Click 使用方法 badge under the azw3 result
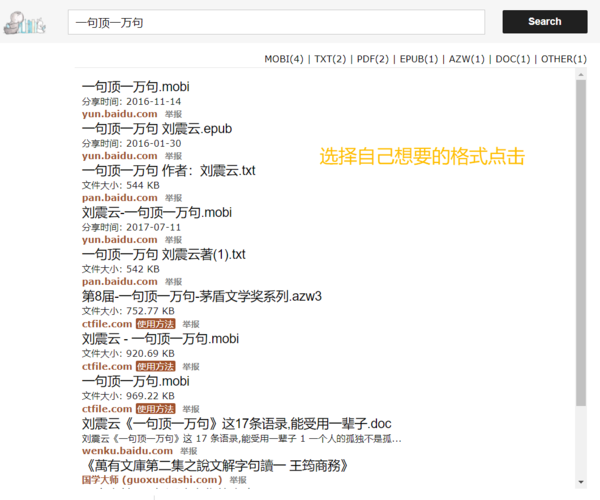The height and width of the screenshot is (500, 600). 155,324
